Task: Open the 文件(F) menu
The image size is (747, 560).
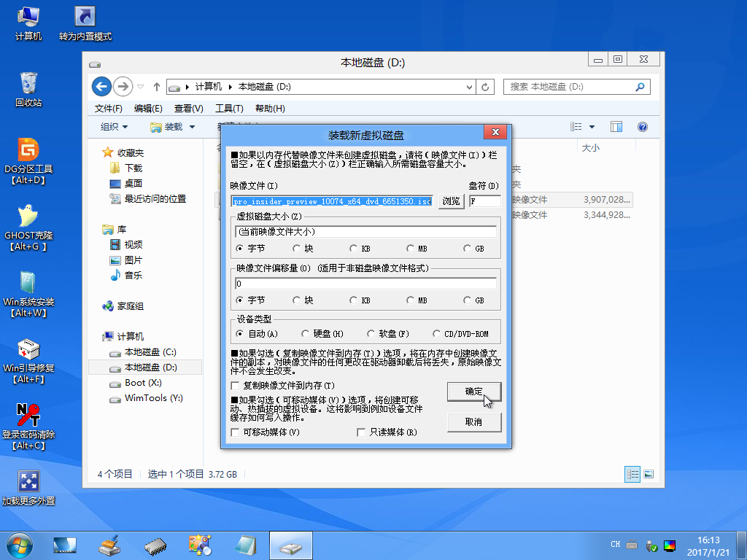Action: [109, 109]
